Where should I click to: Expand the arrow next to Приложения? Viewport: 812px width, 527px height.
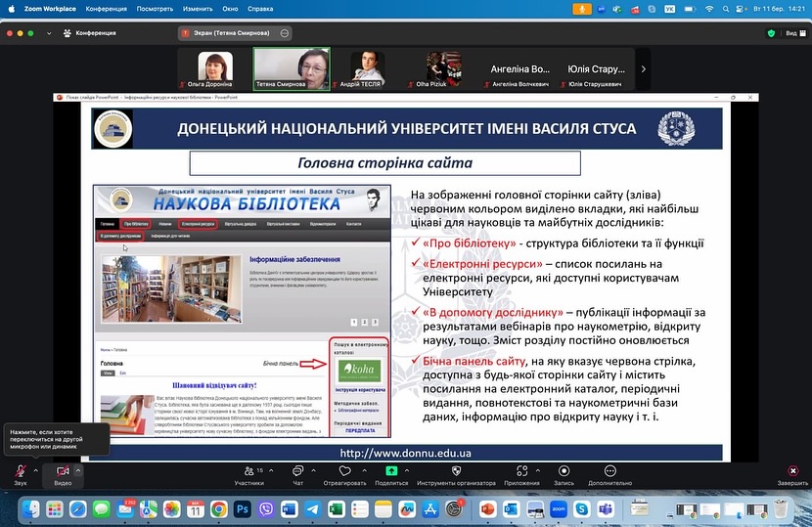coord(537,470)
